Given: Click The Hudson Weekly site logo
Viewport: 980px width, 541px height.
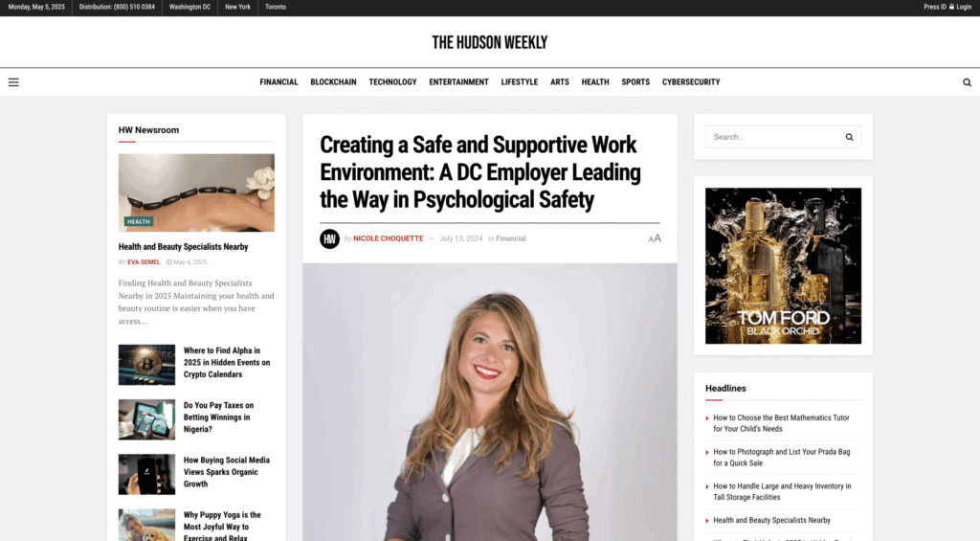Looking at the screenshot, I should coord(489,42).
